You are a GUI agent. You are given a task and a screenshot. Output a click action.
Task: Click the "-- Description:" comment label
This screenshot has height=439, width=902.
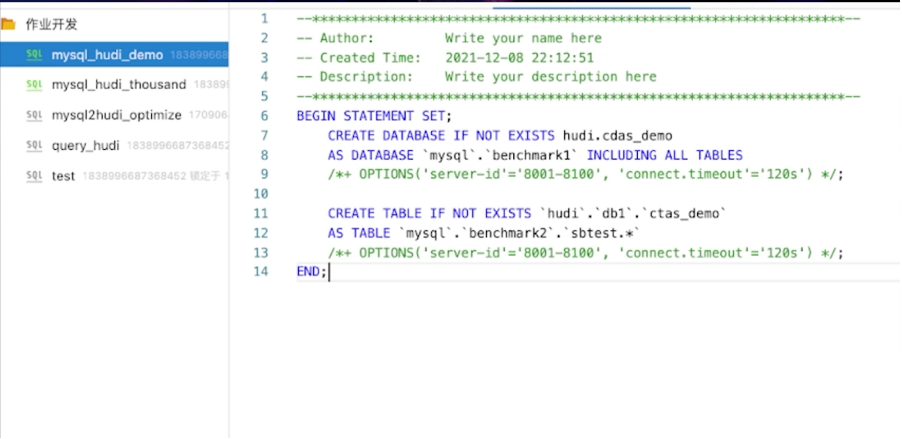355,77
